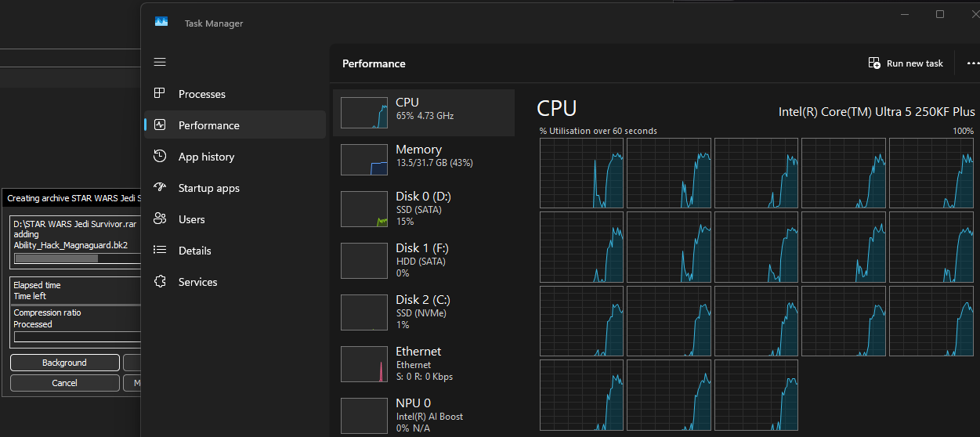The width and height of the screenshot is (980, 437).
Task: Click the Startup apps gauge icon
Action: [160, 187]
